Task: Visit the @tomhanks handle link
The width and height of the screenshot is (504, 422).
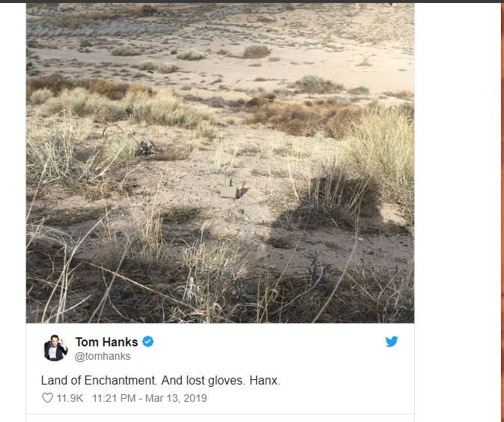Action: pos(103,356)
